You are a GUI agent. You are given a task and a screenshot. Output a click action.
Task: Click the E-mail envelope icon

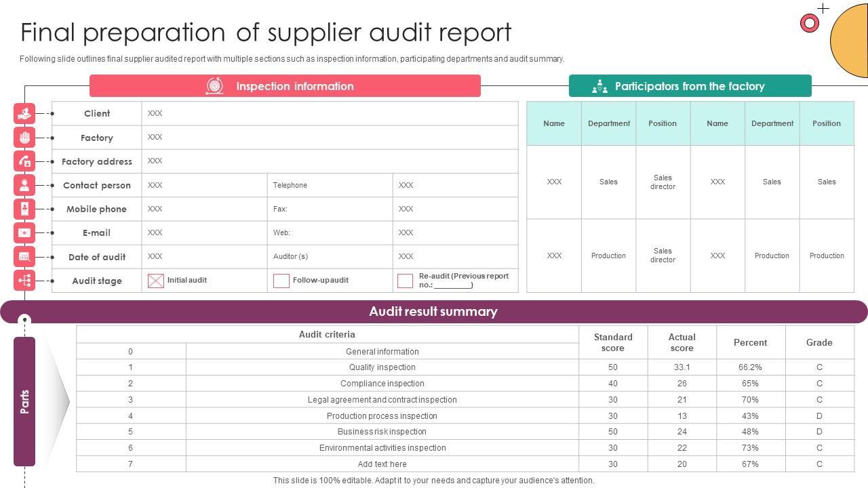[x=24, y=232]
